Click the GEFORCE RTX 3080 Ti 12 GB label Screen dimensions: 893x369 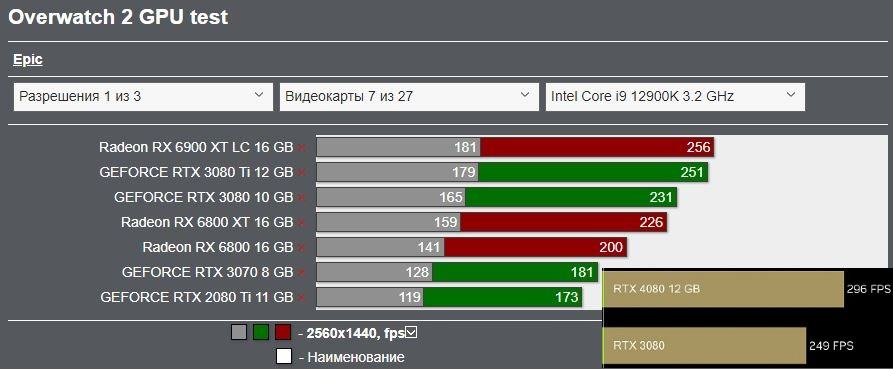pyautogui.click(x=196, y=173)
